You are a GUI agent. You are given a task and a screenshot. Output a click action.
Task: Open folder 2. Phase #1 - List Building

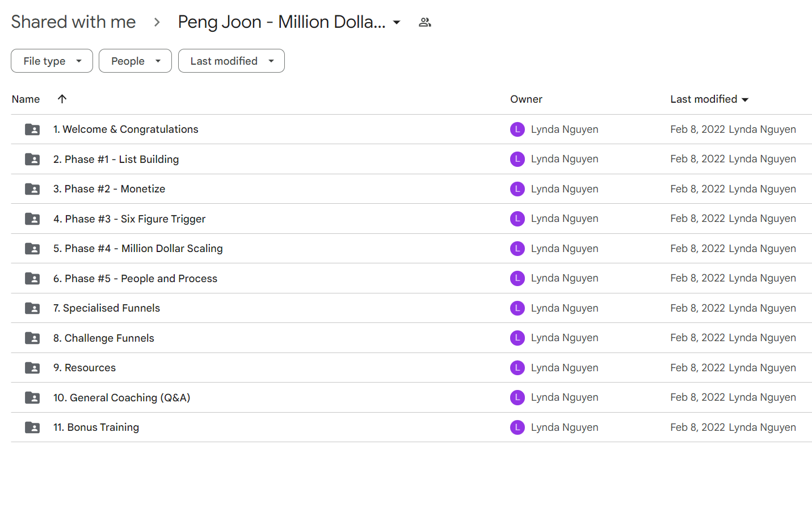(x=116, y=160)
